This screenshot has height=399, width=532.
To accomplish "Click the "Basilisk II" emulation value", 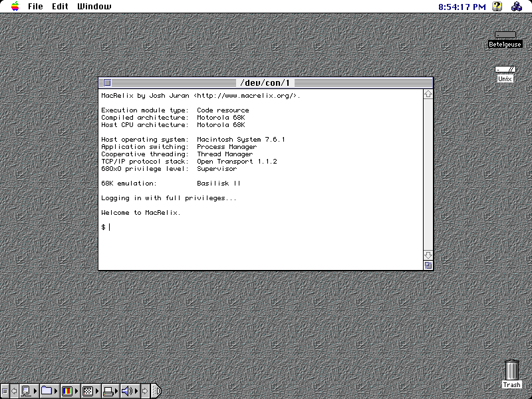I will (219, 184).
